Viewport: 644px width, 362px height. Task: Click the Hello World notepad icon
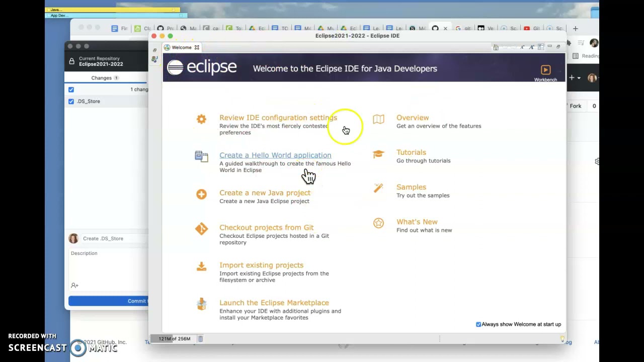(x=201, y=156)
